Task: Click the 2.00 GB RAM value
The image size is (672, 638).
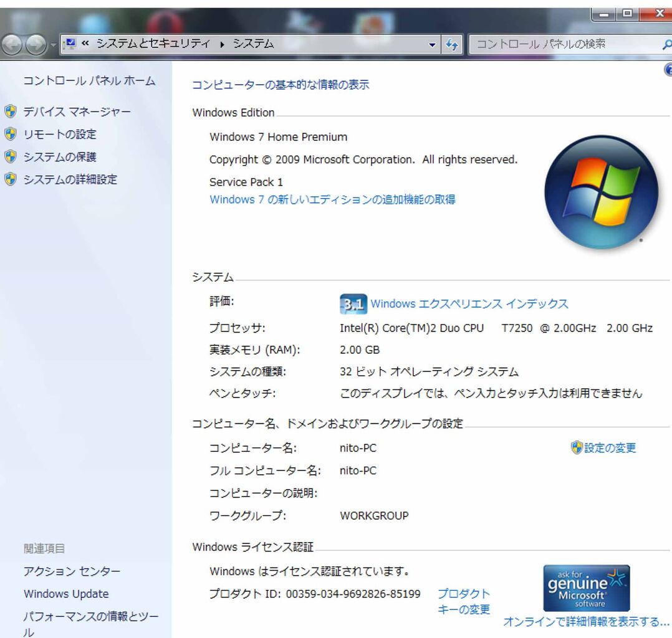Action: pos(360,350)
